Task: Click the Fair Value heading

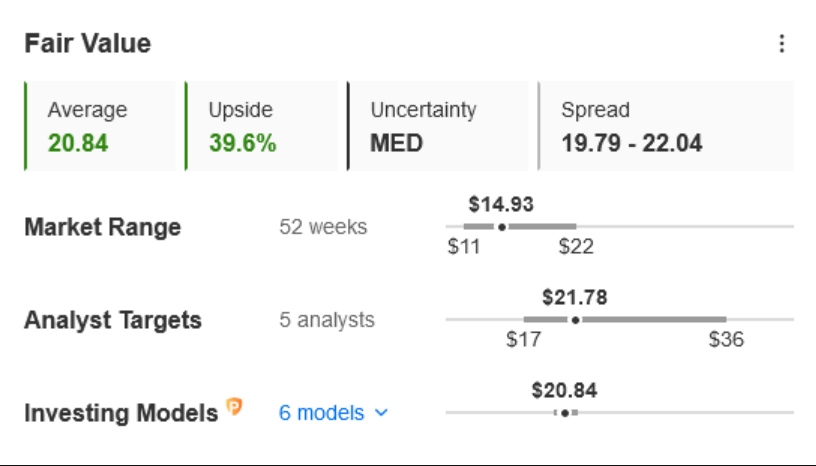Action: point(88,43)
